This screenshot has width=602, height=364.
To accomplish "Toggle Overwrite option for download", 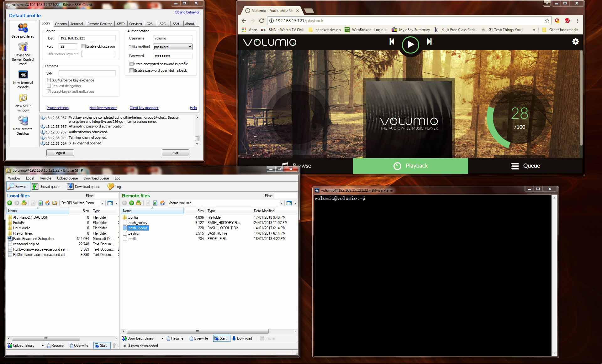I will (198, 338).
